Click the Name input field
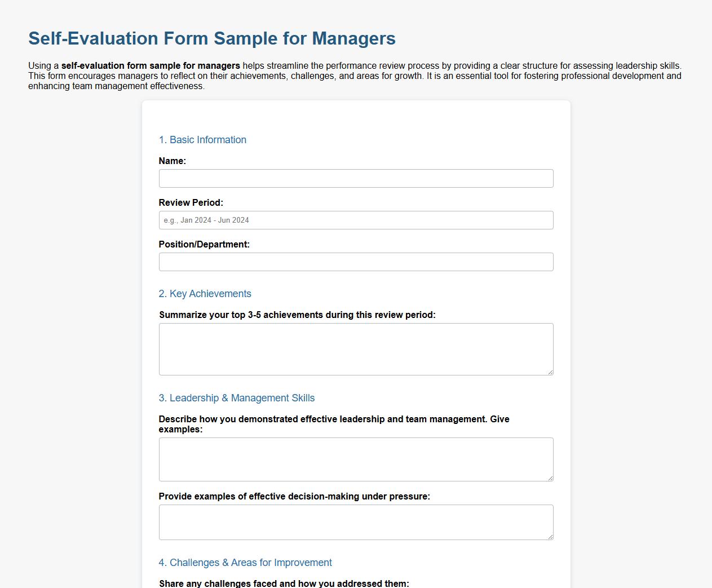Image resolution: width=712 pixels, height=588 pixels. [x=356, y=178]
